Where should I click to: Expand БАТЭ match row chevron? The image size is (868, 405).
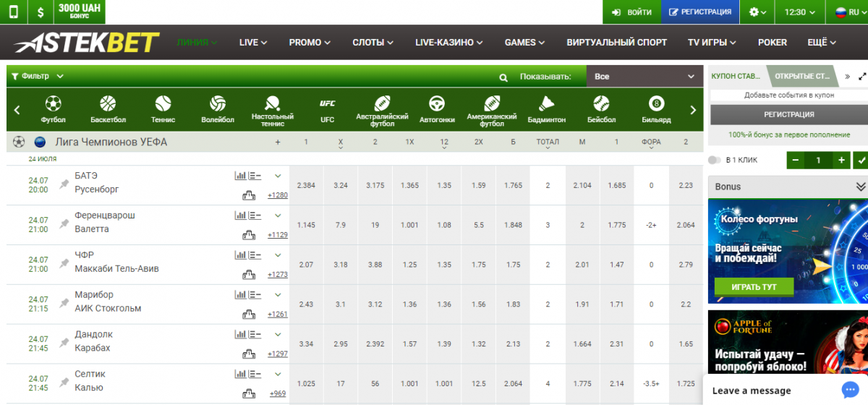coord(278,176)
